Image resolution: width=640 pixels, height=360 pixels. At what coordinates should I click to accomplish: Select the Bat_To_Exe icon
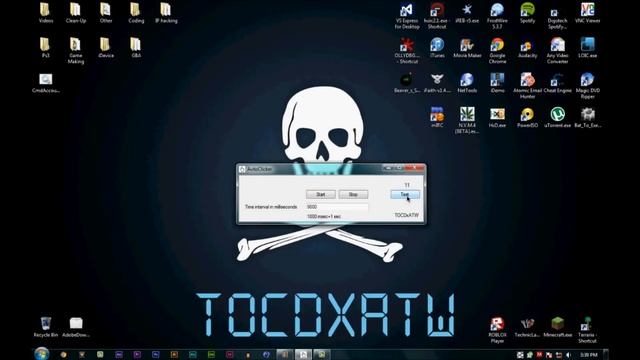point(587,118)
